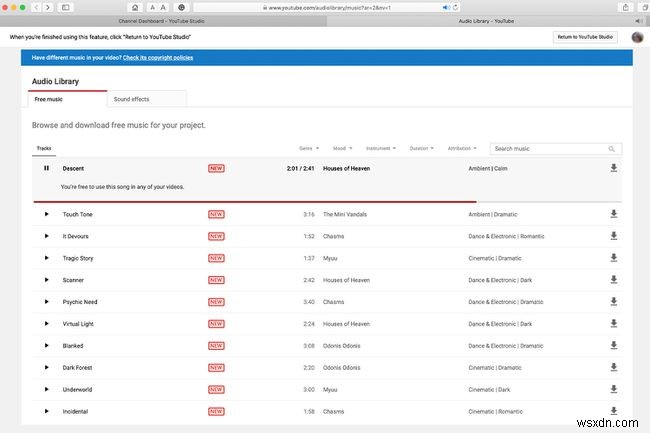Switch to the Sound effects tab
Screen dimensions: 650x433
click(x=147, y=99)
